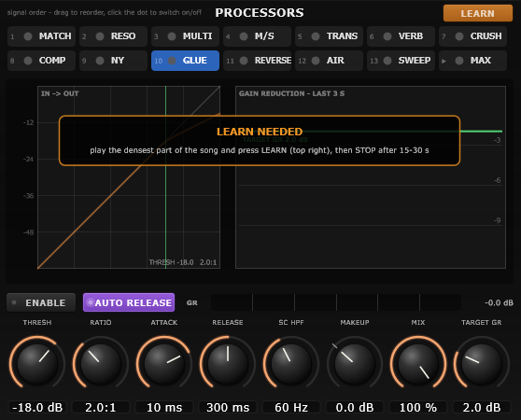
Task: Click the -0.0 dB gain reduction readout
Action: [x=499, y=302]
